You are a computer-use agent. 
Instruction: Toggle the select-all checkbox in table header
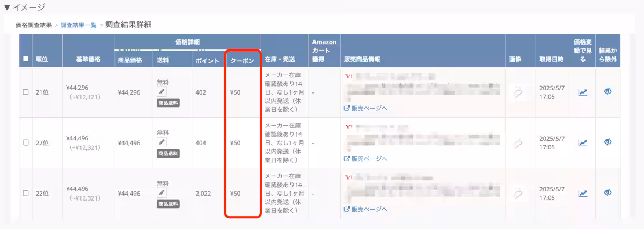click(26, 59)
